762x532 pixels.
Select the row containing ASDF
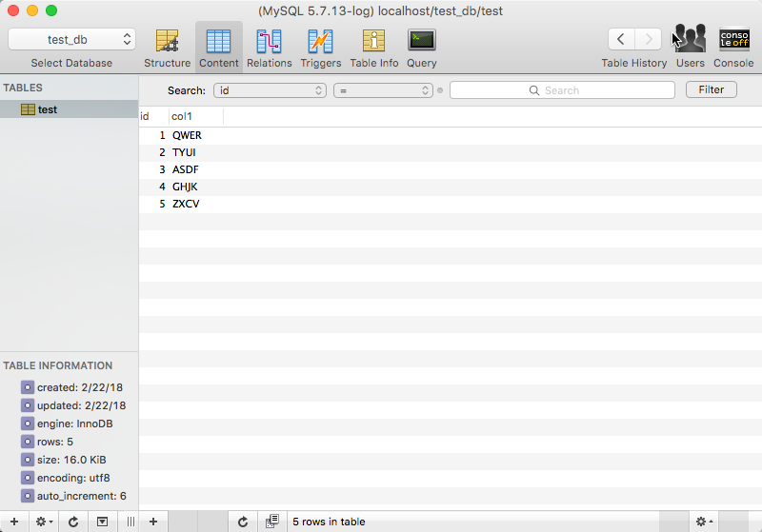pyautogui.click(x=450, y=169)
